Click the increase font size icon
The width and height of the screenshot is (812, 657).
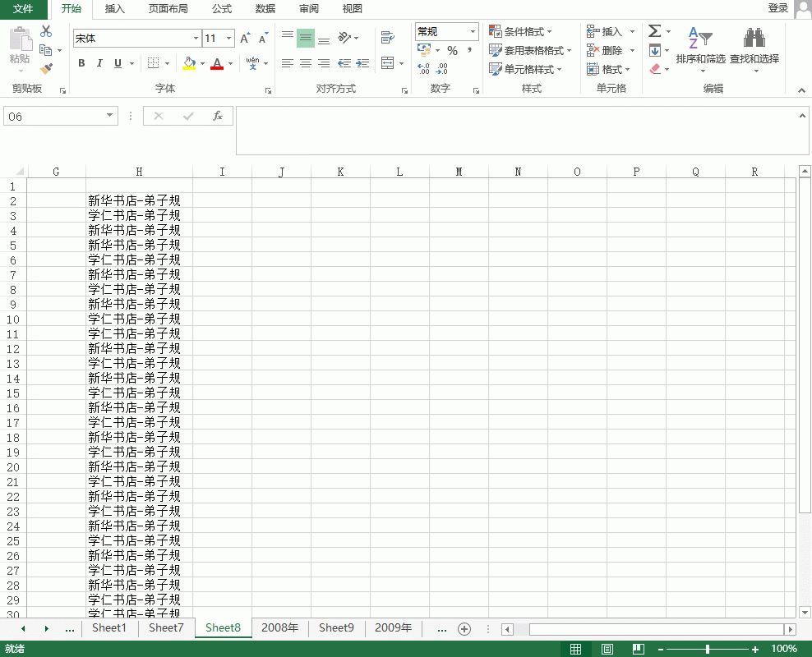[x=245, y=39]
